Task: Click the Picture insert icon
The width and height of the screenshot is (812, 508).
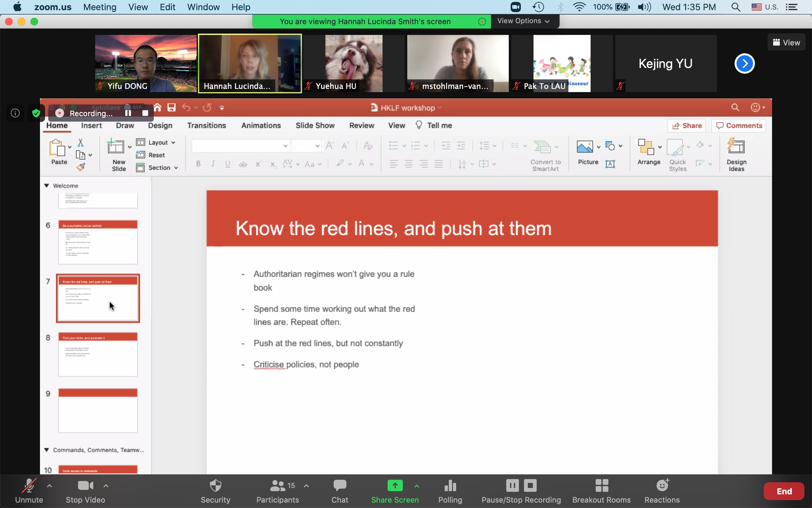Action: pyautogui.click(x=585, y=147)
